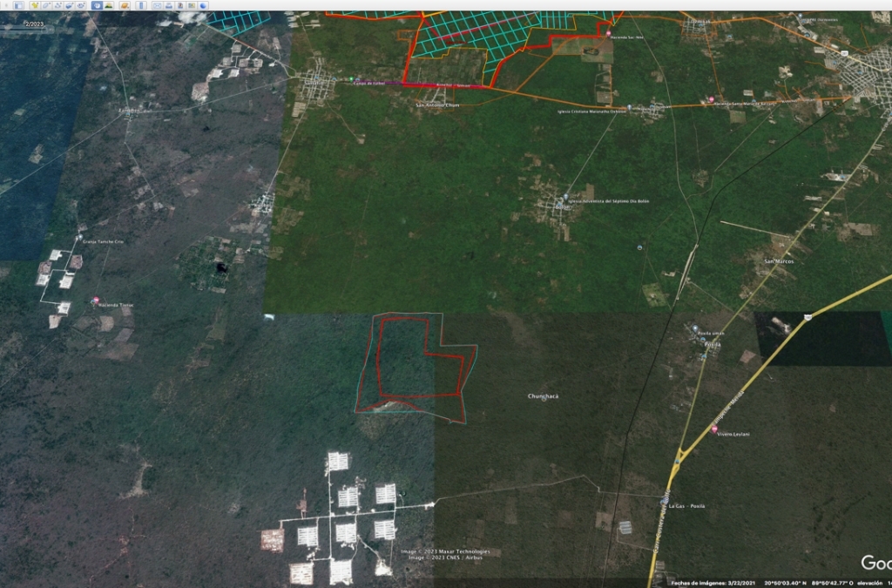Select the Hacienda Sac-Nité placemark
Screen dimensions: 892x588
point(608,32)
